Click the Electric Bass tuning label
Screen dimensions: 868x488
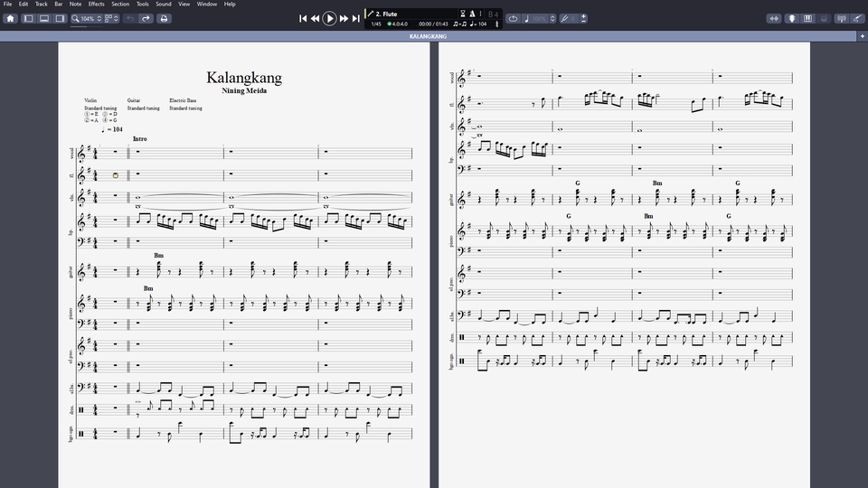tap(183, 100)
